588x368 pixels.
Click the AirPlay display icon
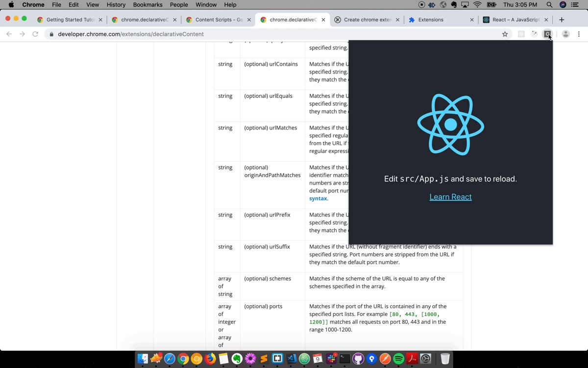tap(465, 5)
